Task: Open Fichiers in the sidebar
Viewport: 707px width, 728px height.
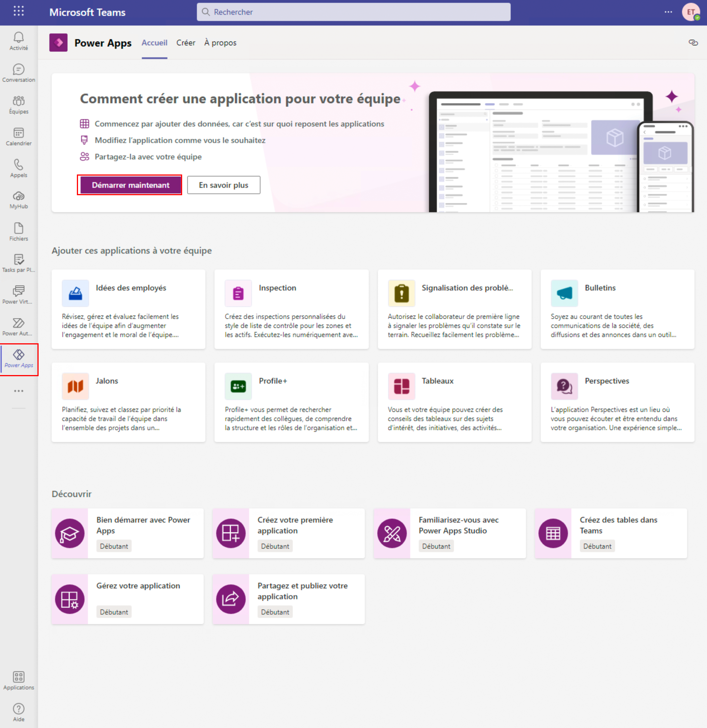Action: tap(18, 232)
